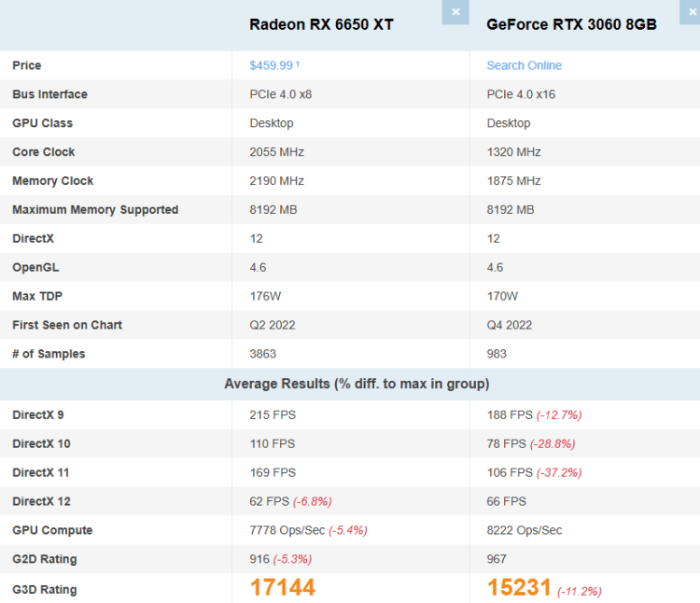Click the DirectX 12 row label
Viewport: 700px width, 603px height.
(x=41, y=501)
